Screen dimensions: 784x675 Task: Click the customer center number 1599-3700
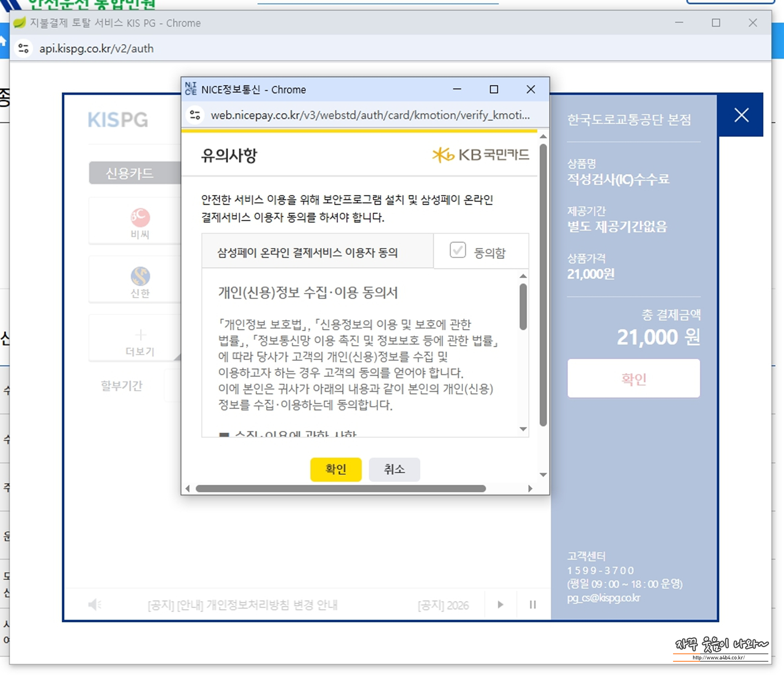601,570
